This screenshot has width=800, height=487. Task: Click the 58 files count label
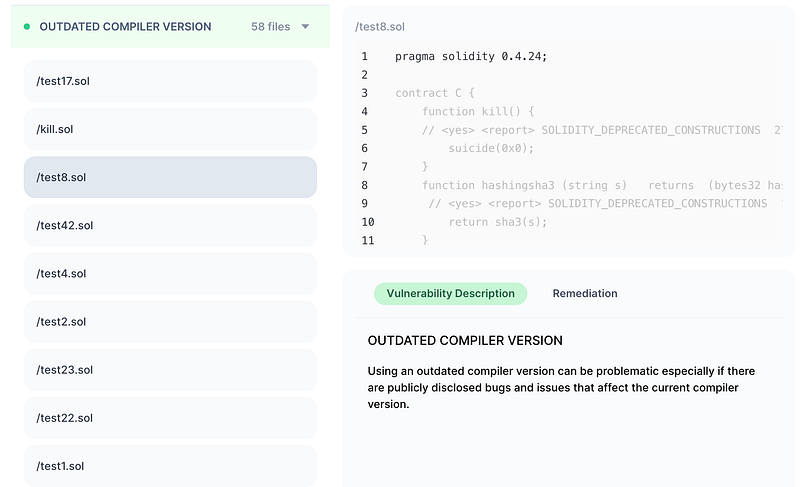[270, 27]
